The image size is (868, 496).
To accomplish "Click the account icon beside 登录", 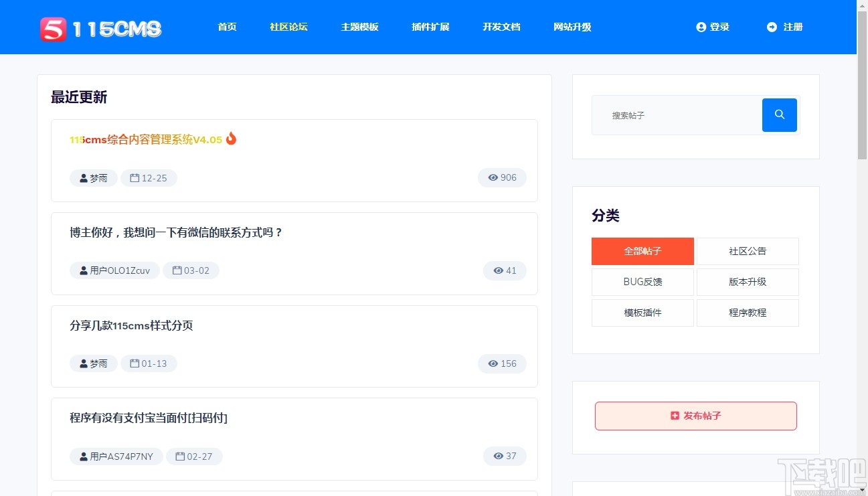I will 701,27.
